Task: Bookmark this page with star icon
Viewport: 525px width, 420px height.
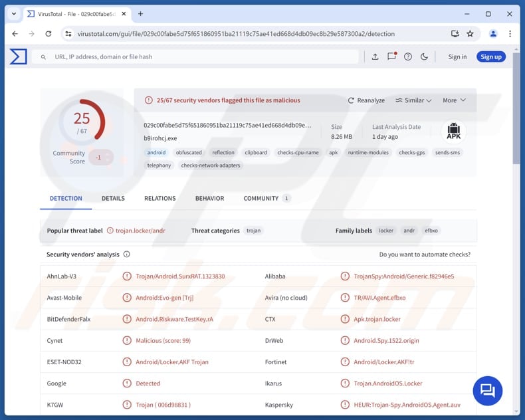Action: [470, 34]
